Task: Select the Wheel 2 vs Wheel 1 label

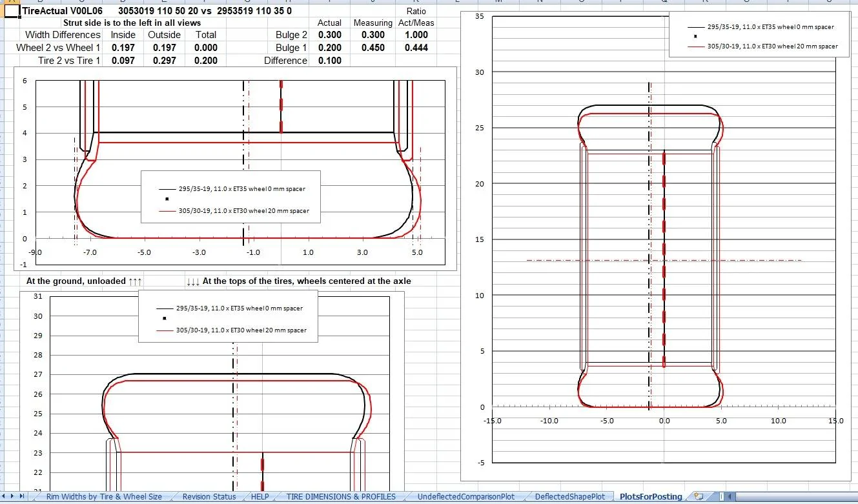Action: (x=59, y=48)
